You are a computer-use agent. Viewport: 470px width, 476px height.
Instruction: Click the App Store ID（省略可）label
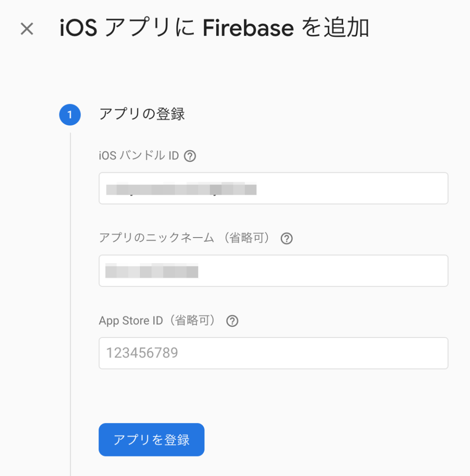[x=157, y=321]
